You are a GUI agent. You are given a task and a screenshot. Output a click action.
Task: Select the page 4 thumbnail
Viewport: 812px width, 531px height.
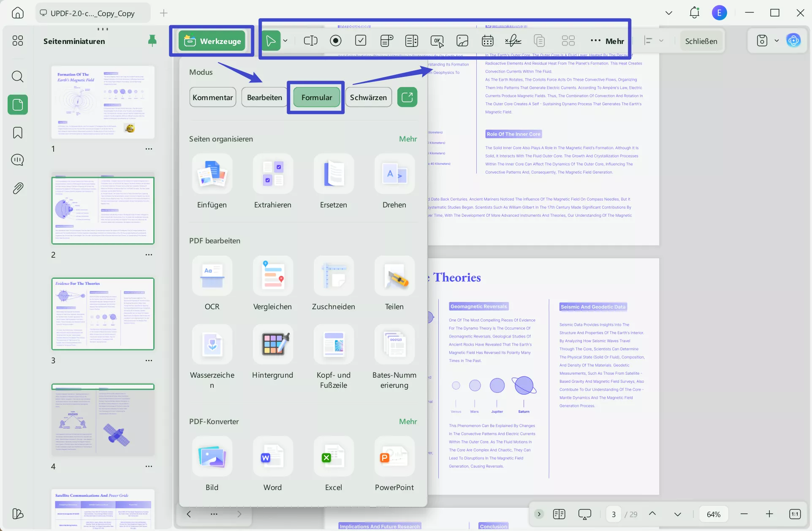tap(103, 420)
